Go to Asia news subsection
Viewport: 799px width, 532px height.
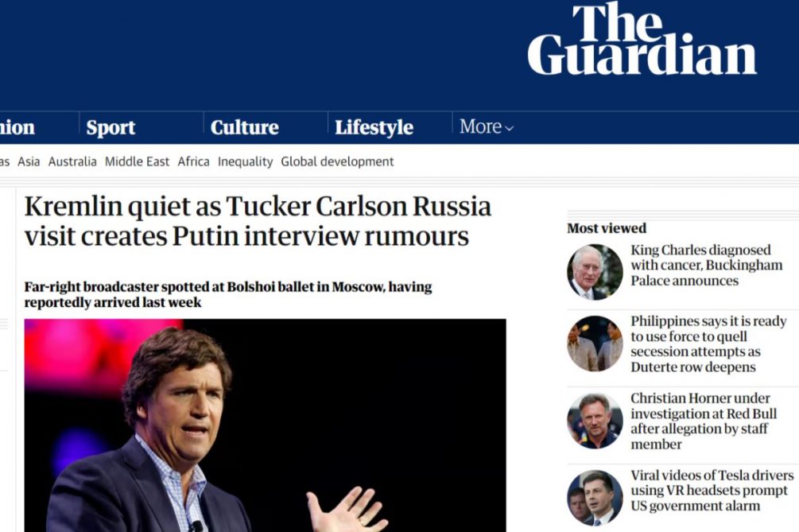coord(29,161)
